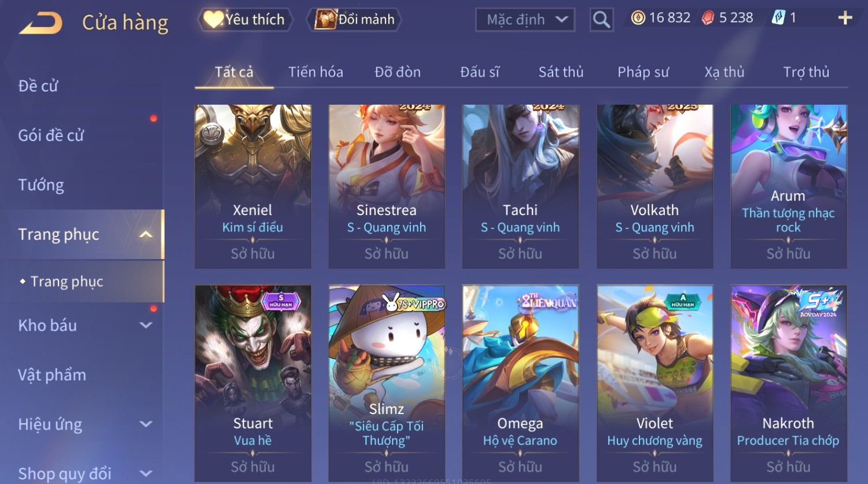Screen dimensions: 868x484
Task: Click the golden back arrow icon
Action: pos(41,24)
